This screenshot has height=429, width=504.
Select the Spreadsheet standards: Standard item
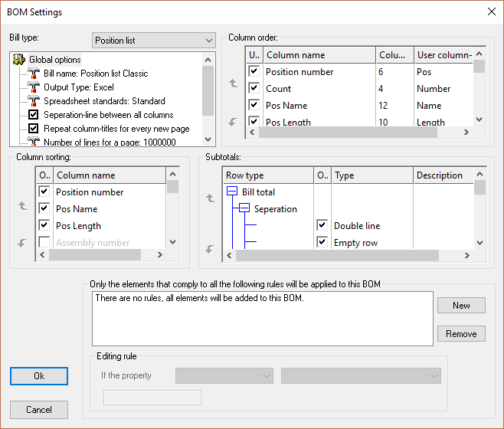click(x=104, y=101)
